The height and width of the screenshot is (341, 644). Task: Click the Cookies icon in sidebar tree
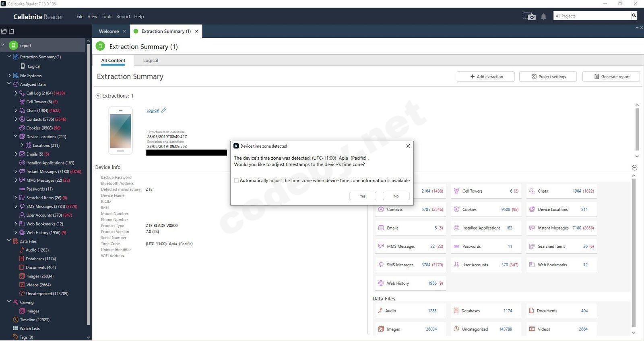pos(22,128)
